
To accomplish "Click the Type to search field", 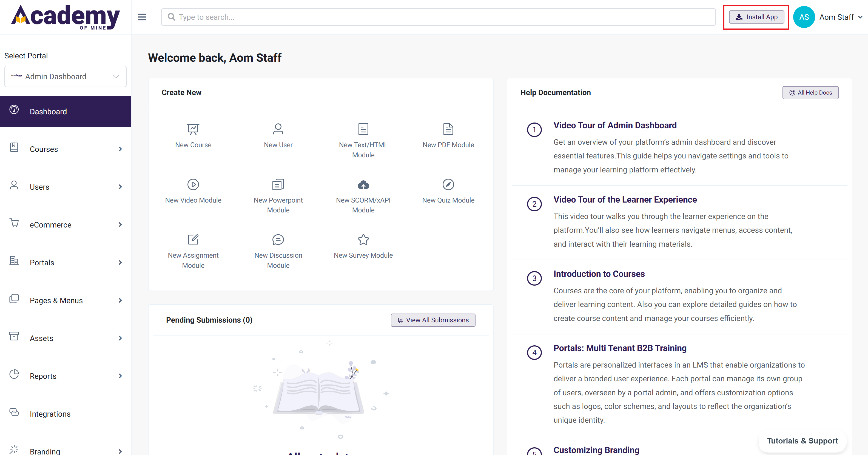I will [x=438, y=17].
